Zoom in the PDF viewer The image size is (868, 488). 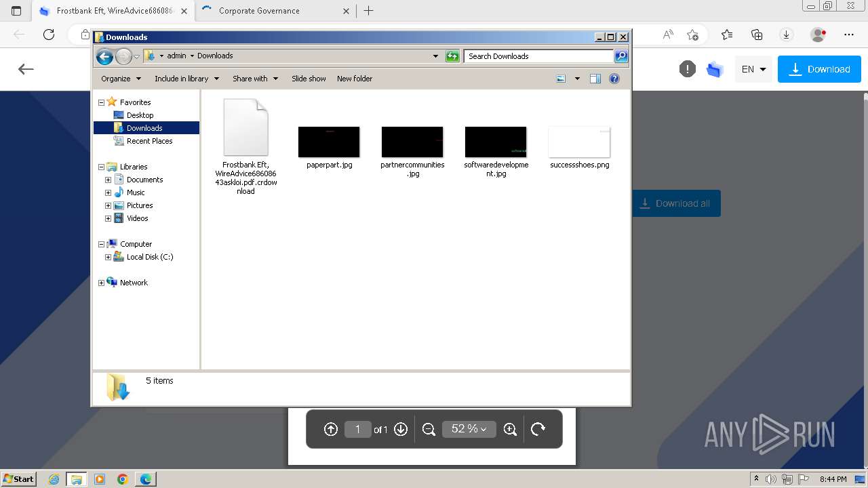click(x=511, y=429)
